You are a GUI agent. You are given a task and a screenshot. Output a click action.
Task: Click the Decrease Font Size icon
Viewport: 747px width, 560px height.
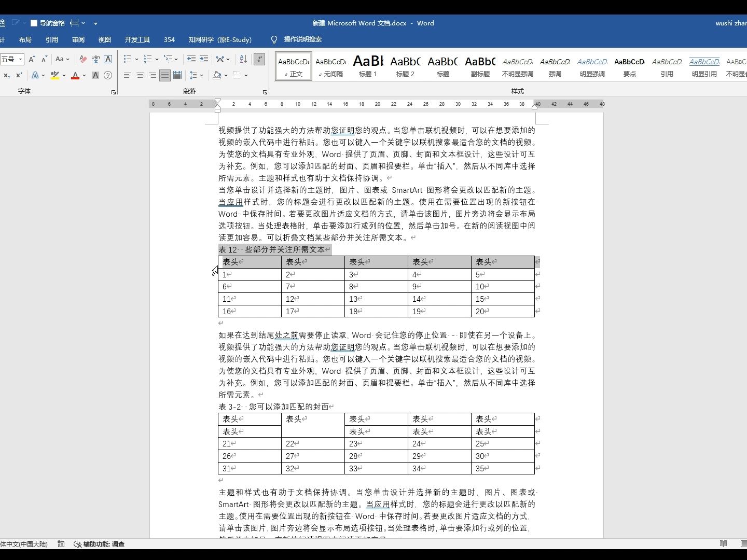(44, 59)
